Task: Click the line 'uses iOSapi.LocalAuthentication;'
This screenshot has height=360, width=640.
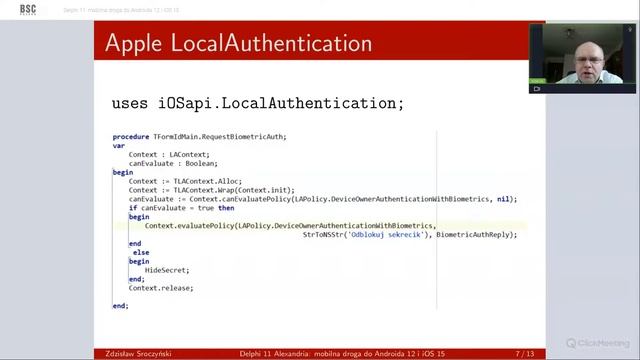Action: (258, 103)
